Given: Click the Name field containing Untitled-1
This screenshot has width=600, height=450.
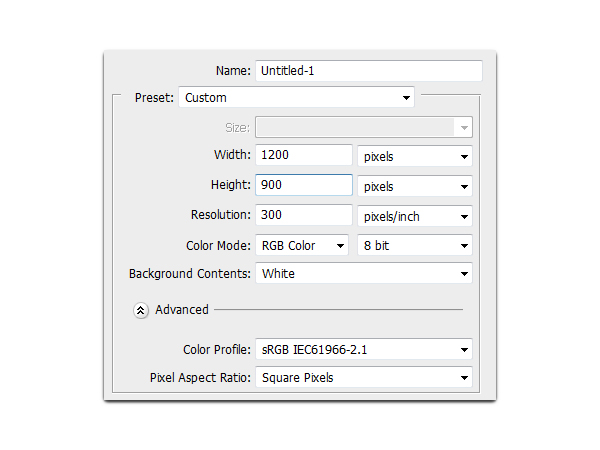Looking at the screenshot, I should tap(368, 71).
